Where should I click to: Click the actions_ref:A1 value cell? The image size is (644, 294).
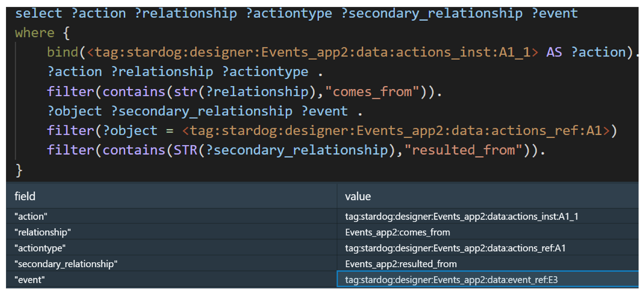(455, 248)
